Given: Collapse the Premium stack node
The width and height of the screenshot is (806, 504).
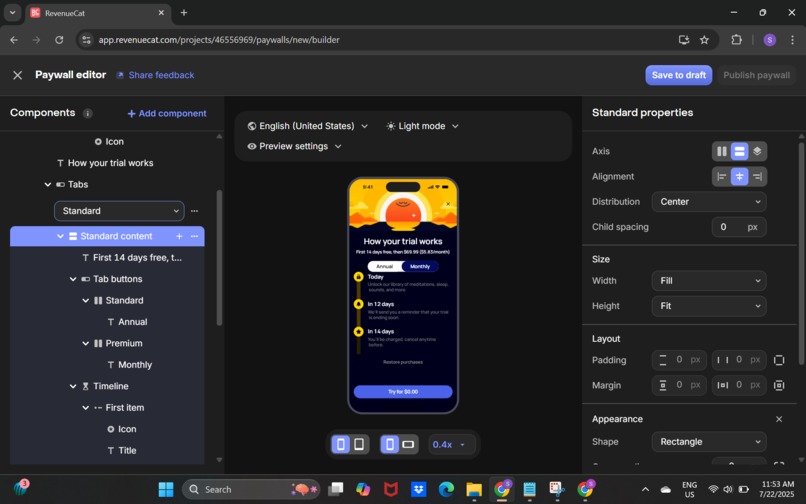Looking at the screenshot, I should click(x=85, y=343).
